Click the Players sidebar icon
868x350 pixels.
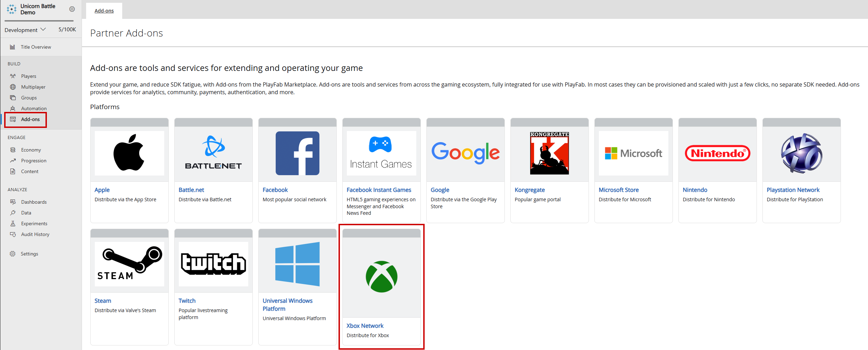coord(13,76)
